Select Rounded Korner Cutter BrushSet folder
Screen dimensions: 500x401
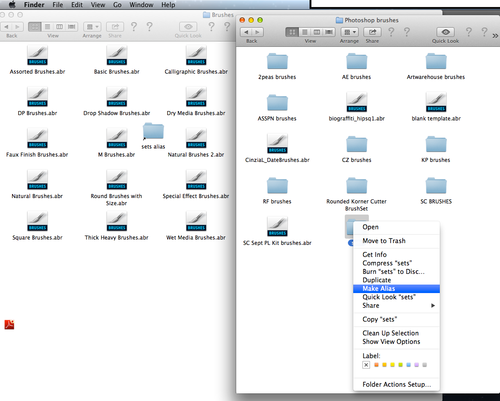click(357, 186)
